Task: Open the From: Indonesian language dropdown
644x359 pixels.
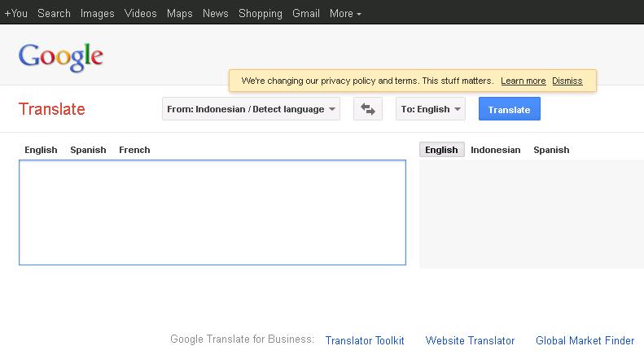Action: [251, 109]
